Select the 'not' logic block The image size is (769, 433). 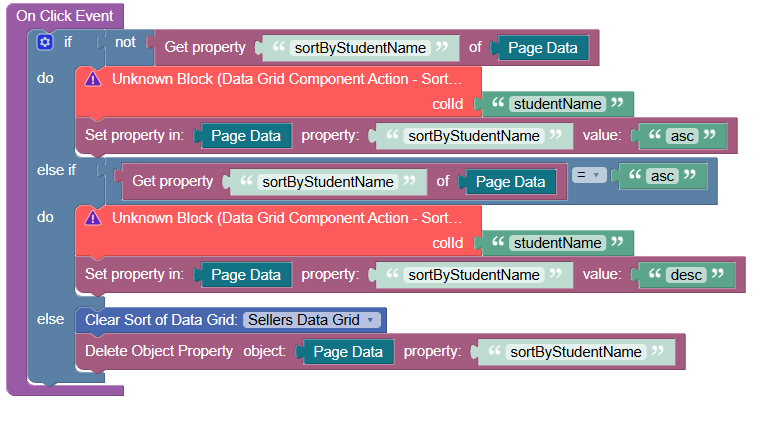point(125,42)
